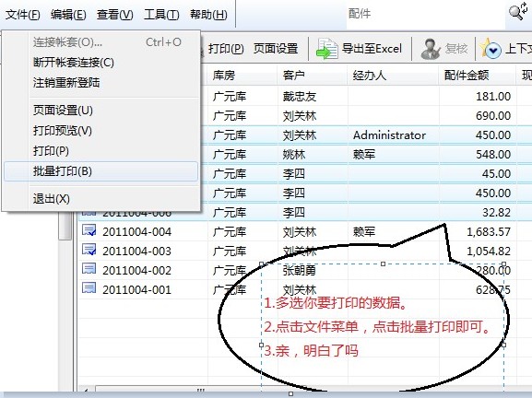Viewport: 532px width, 398px height.
Task: Click the 复核 person icon
Action: click(x=431, y=49)
